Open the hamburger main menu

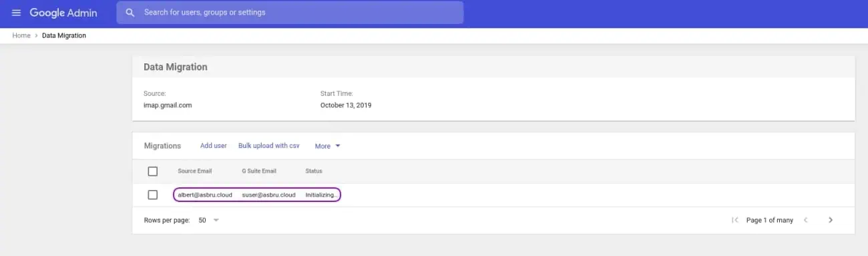point(16,13)
